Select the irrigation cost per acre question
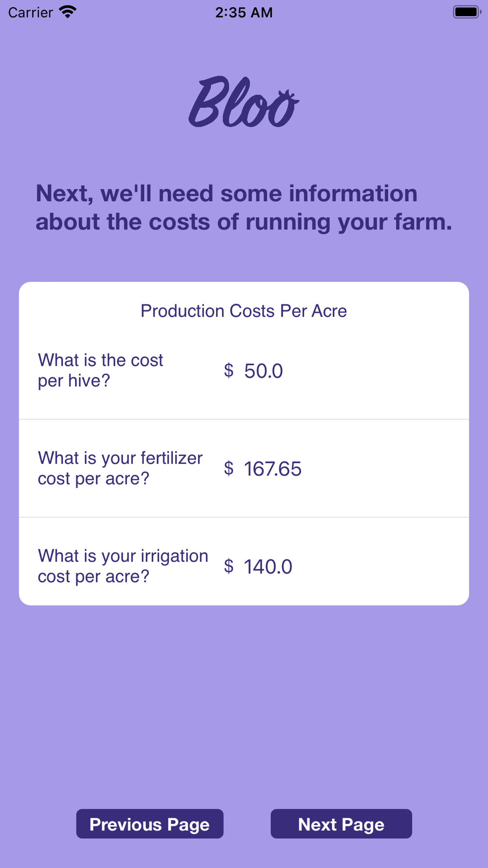This screenshot has width=488, height=868. (123, 566)
